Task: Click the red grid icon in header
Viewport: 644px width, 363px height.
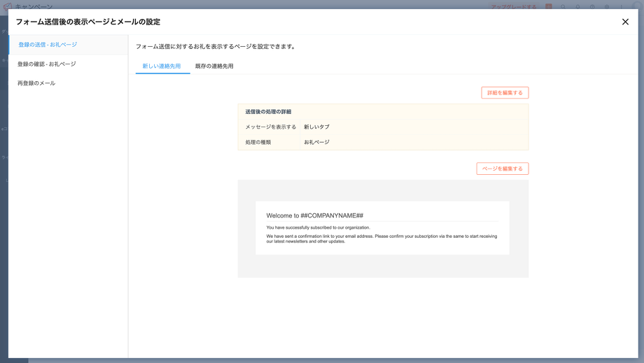Action: (x=549, y=7)
